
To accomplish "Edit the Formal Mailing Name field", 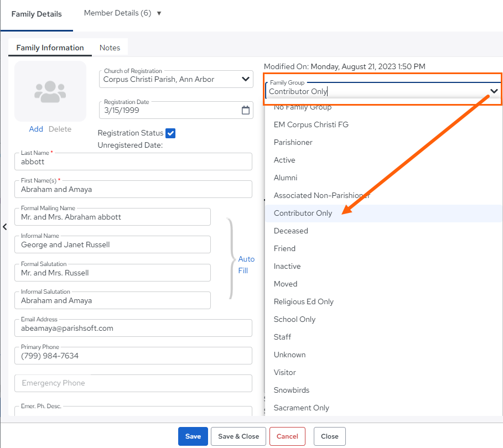I will (112, 217).
